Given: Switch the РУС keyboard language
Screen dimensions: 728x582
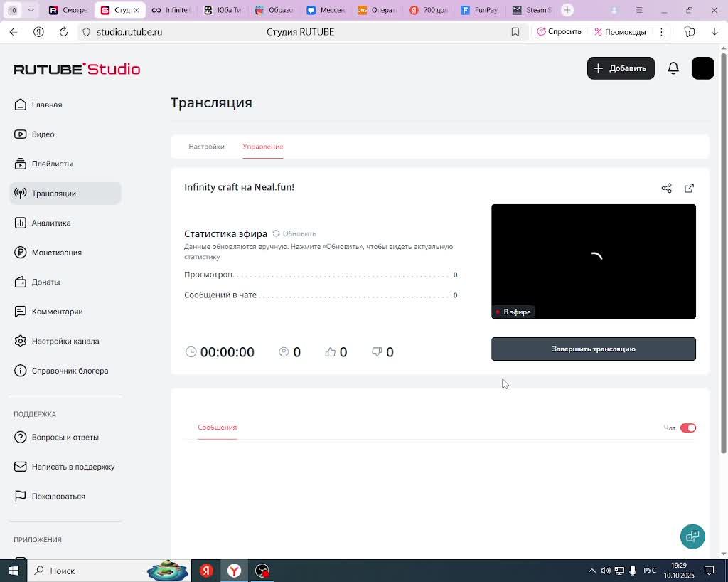Looking at the screenshot, I should point(650,571).
